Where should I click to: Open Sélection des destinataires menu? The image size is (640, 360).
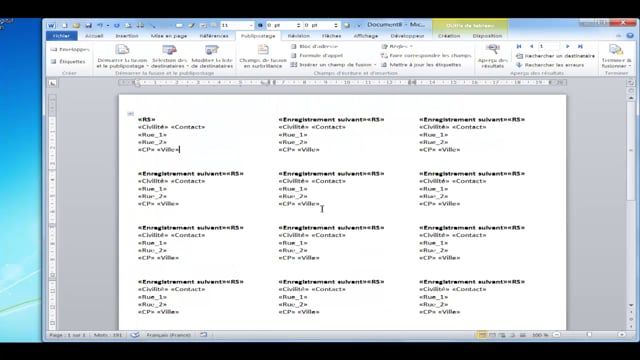click(169, 56)
